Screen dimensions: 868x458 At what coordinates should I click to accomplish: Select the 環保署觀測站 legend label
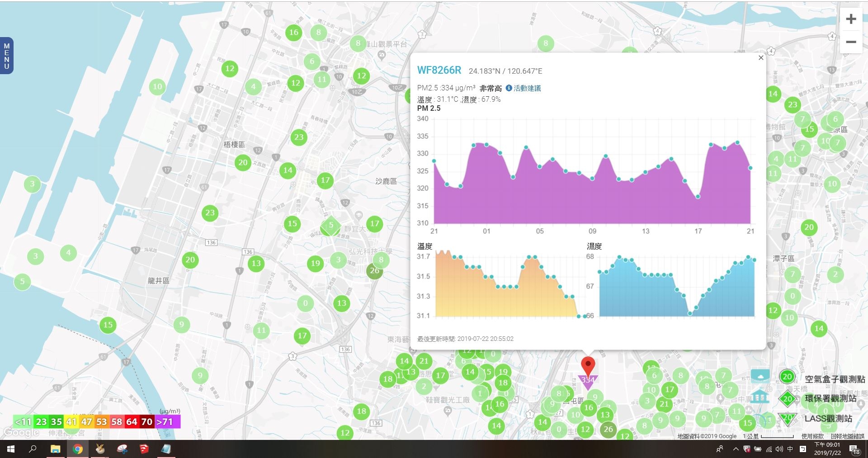(830, 398)
